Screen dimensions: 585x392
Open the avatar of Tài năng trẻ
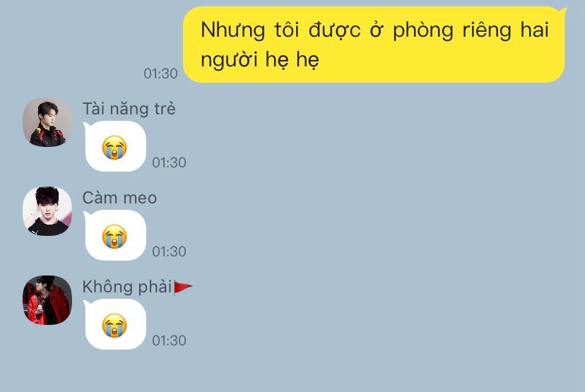coord(47,122)
